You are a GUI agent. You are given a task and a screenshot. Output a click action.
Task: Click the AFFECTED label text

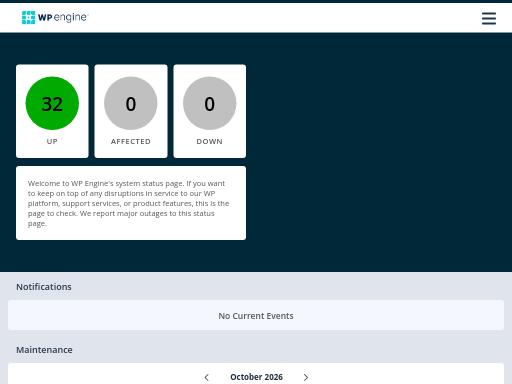point(131,141)
